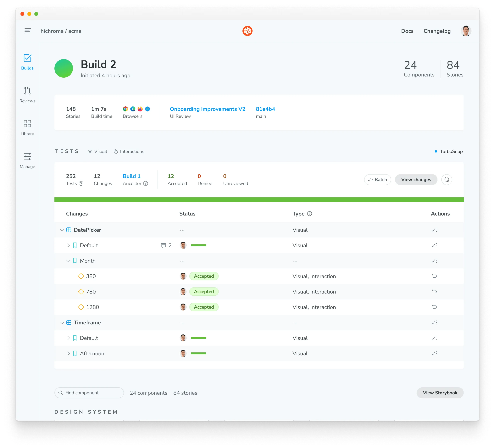This screenshot has width=495, height=448.
Task: Collapse the Month story group
Action: coord(69,261)
